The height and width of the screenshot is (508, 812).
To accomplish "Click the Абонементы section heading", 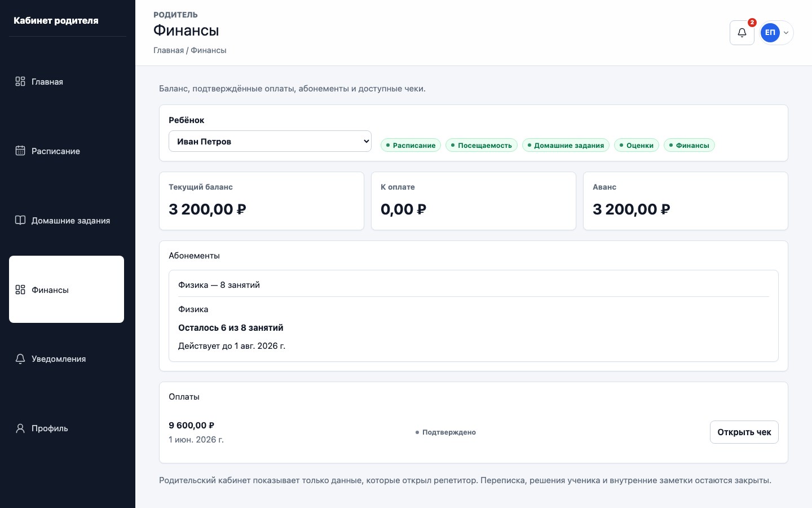I will coord(194,256).
